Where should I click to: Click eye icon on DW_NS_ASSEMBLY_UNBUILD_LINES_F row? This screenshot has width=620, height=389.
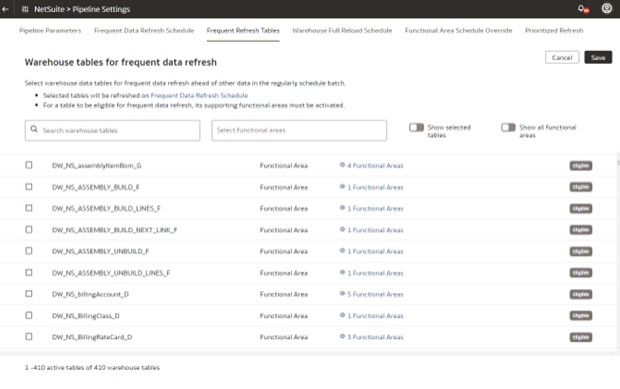click(342, 272)
